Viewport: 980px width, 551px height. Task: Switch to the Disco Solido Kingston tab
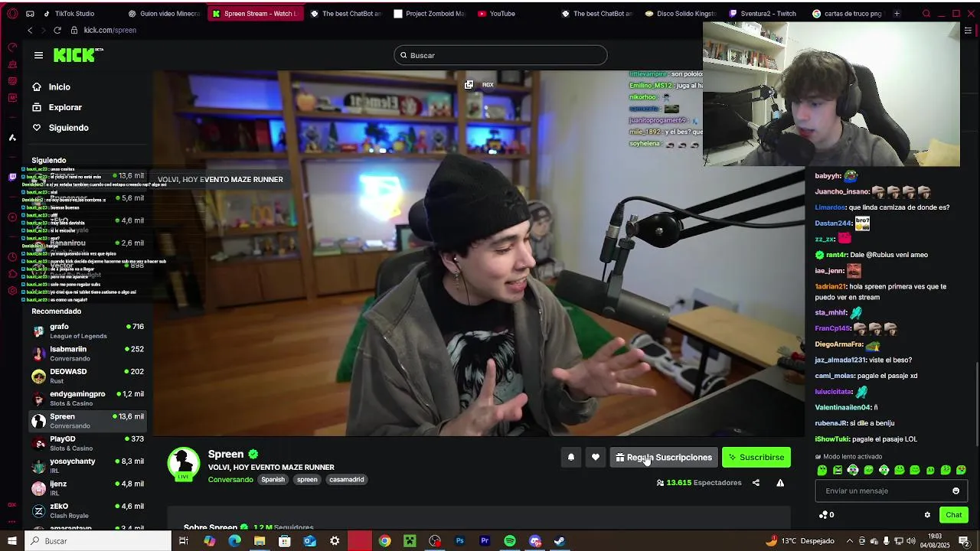tap(680, 13)
